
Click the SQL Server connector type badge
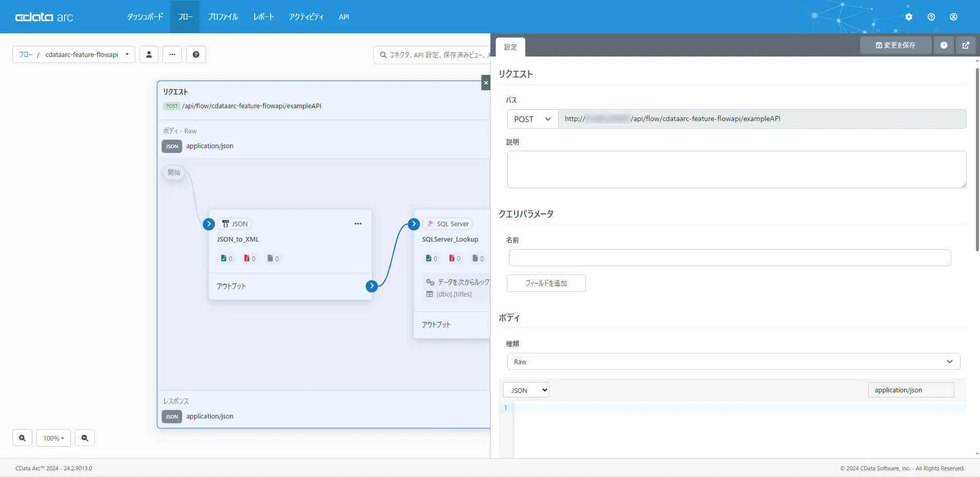447,224
